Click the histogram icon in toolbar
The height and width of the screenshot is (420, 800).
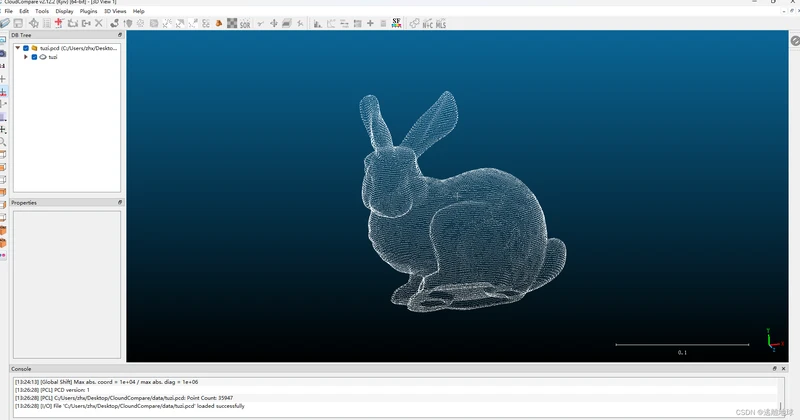tap(317, 23)
